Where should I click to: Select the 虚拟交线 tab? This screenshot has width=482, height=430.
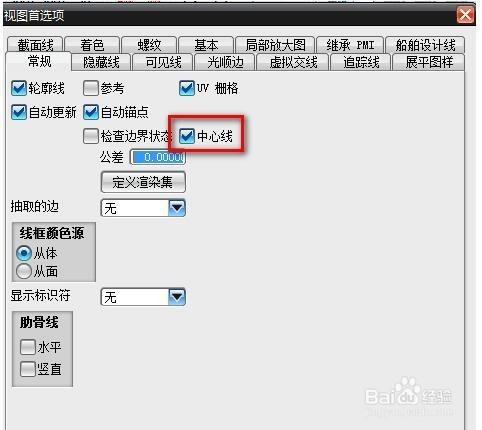tap(293, 62)
